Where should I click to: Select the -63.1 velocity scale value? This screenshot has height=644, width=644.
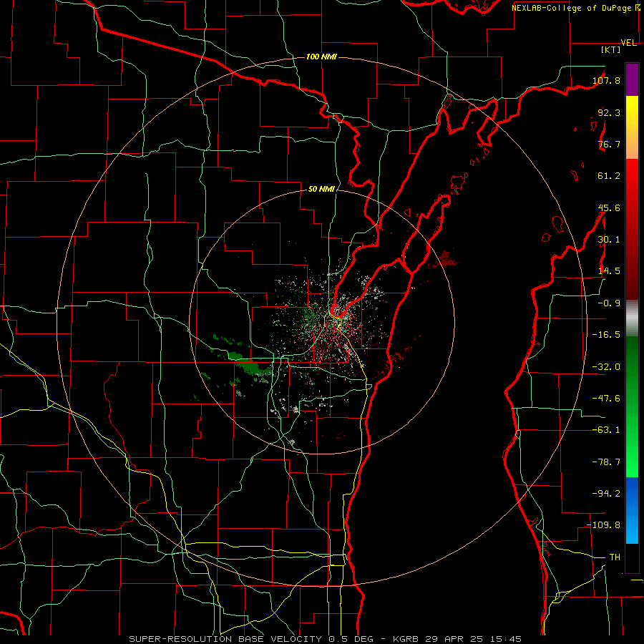606,430
